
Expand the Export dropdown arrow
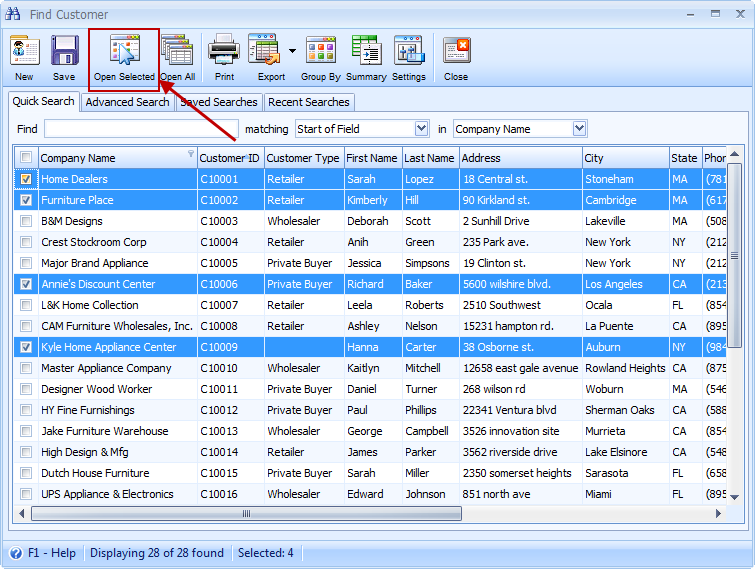292,50
